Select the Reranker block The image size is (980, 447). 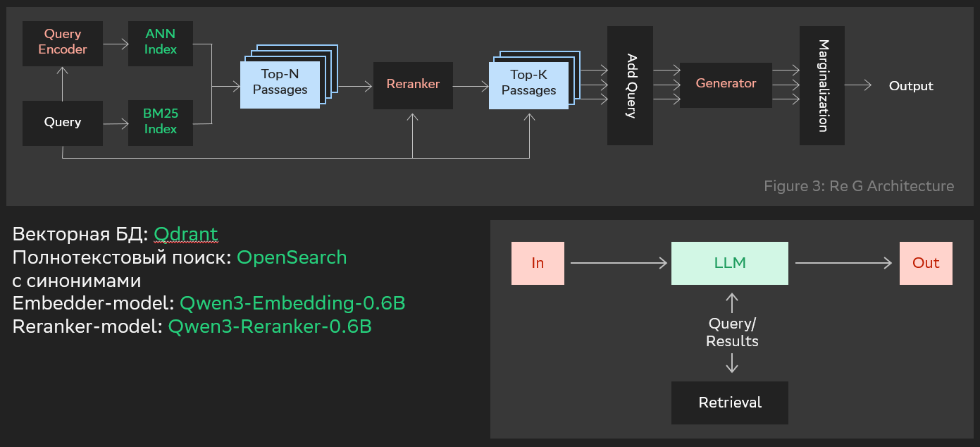point(413,85)
